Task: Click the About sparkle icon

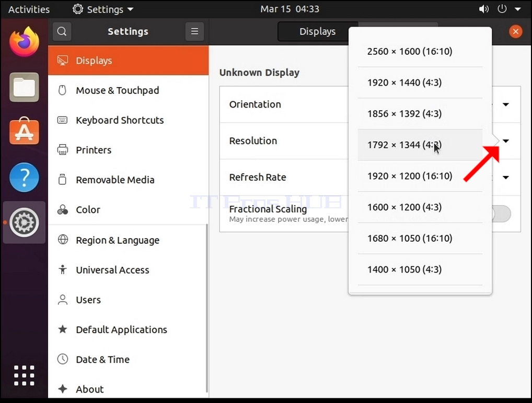Action: coord(62,389)
